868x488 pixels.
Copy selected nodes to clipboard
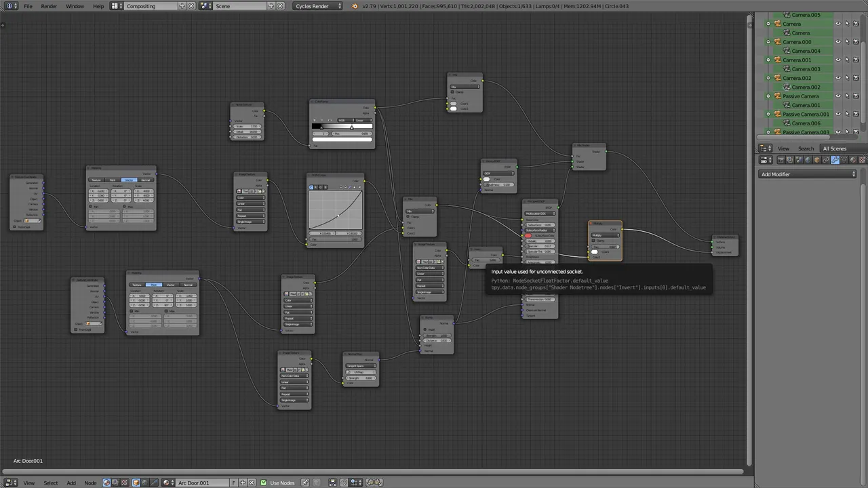370,483
